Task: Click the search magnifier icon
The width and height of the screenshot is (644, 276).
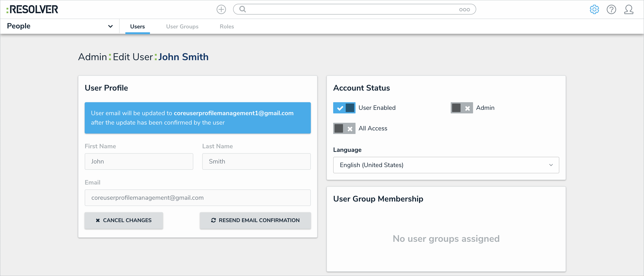Action: click(242, 9)
